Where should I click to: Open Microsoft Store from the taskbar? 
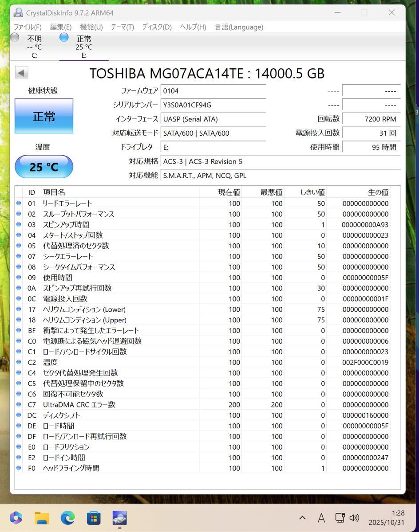pos(93,517)
